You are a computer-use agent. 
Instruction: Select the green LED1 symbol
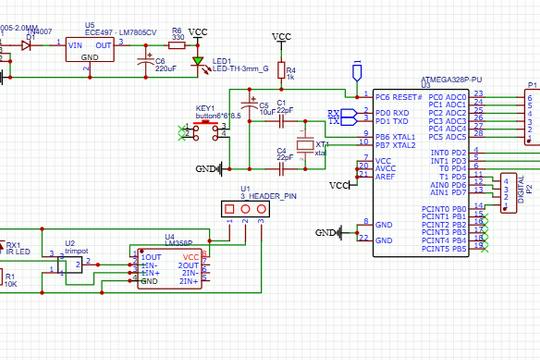pos(198,62)
